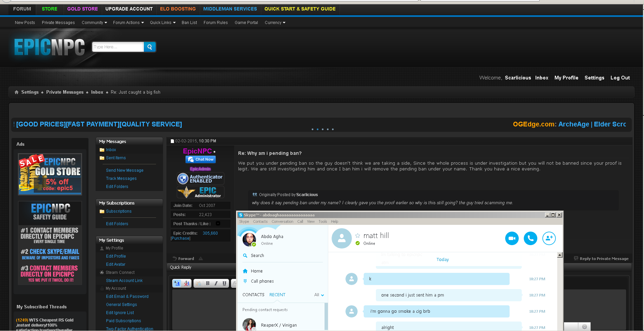Screen dimensions: 644x331
Task: Click the Log Out link
Action: tap(620, 78)
